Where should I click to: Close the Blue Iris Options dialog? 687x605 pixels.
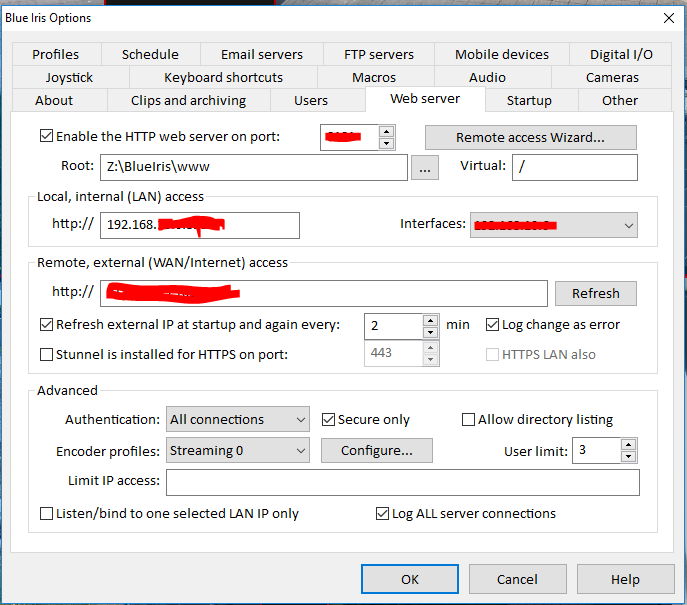(x=667, y=17)
